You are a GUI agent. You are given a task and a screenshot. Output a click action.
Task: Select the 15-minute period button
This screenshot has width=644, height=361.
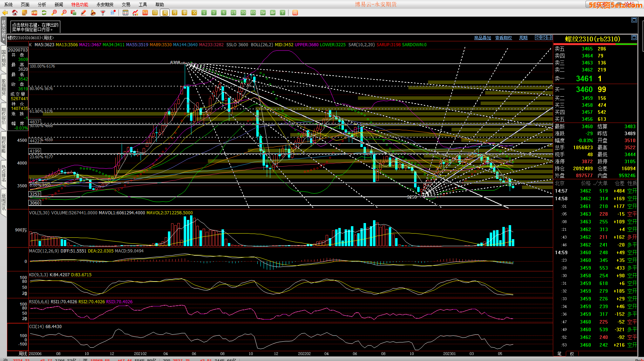coord(233,13)
